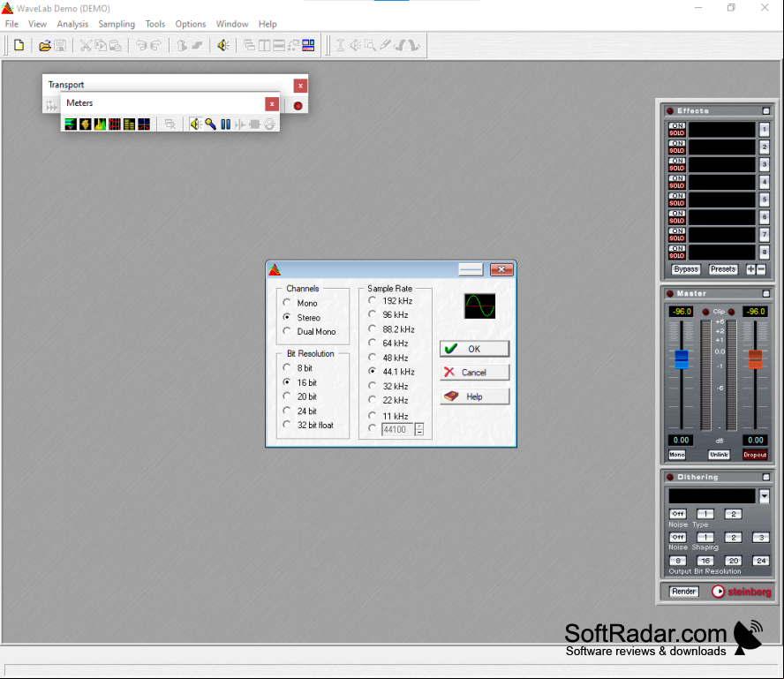This screenshot has width=784, height=679.
Task: Click the Cancel button in the dialog
Action: pos(474,373)
